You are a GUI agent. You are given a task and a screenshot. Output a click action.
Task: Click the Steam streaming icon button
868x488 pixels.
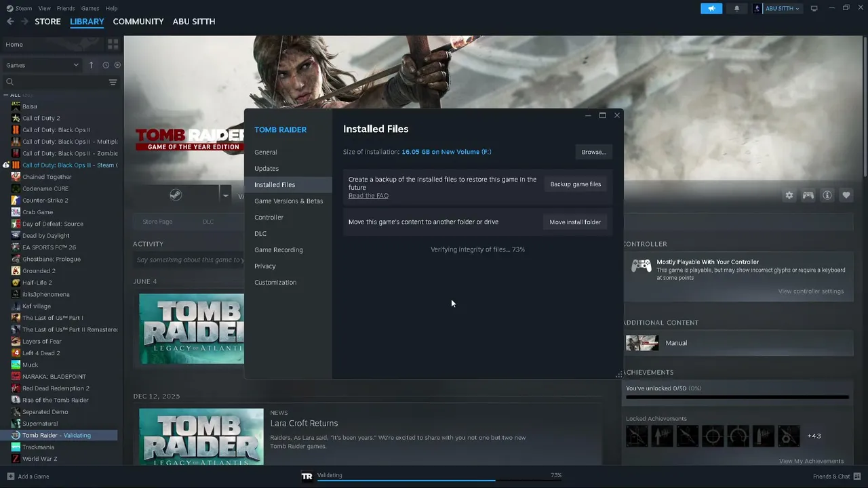pyautogui.click(x=175, y=196)
